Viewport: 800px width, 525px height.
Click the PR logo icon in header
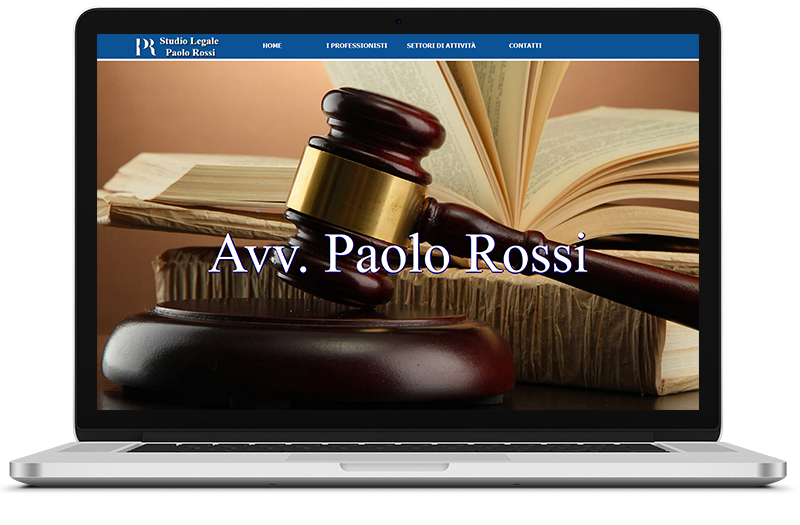[x=145, y=47]
